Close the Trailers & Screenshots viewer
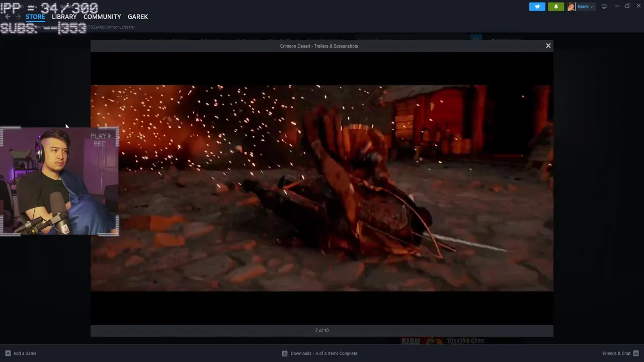644x362 pixels. point(548,46)
